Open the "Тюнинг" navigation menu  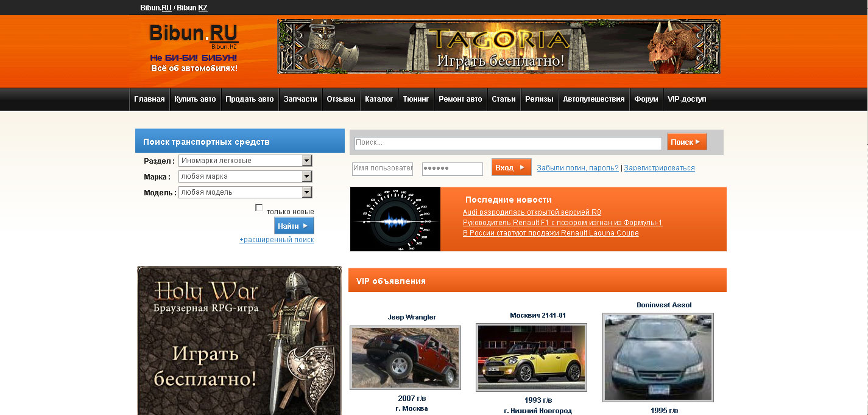point(416,99)
